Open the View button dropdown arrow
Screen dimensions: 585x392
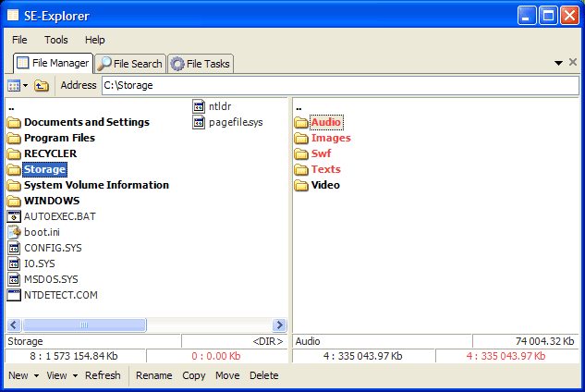pyautogui.click(x=75, y=376)
